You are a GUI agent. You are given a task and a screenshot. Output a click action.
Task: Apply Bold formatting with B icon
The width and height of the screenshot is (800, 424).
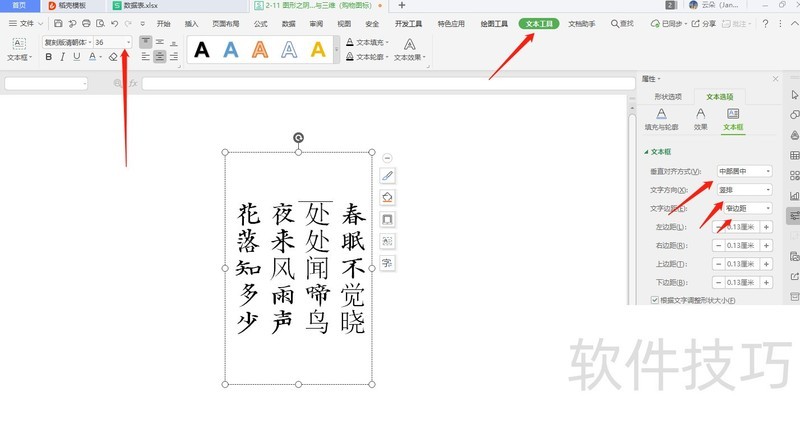pos(48,57)
